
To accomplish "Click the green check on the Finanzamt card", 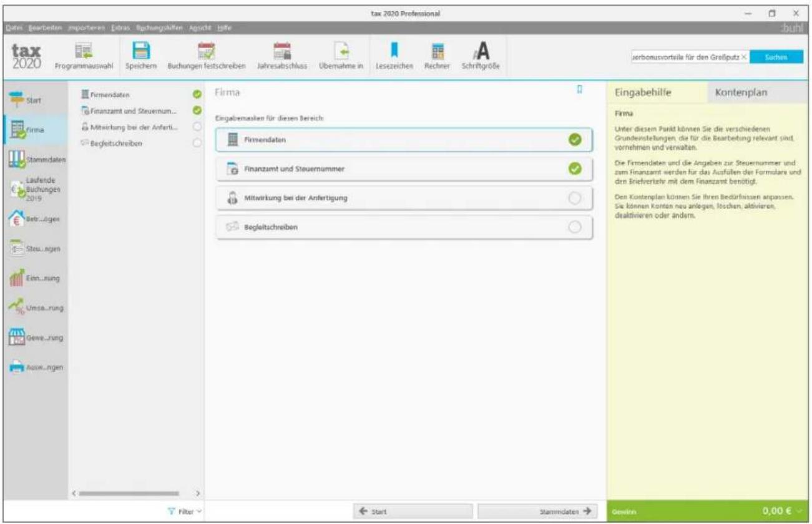I will click(575, 169).
